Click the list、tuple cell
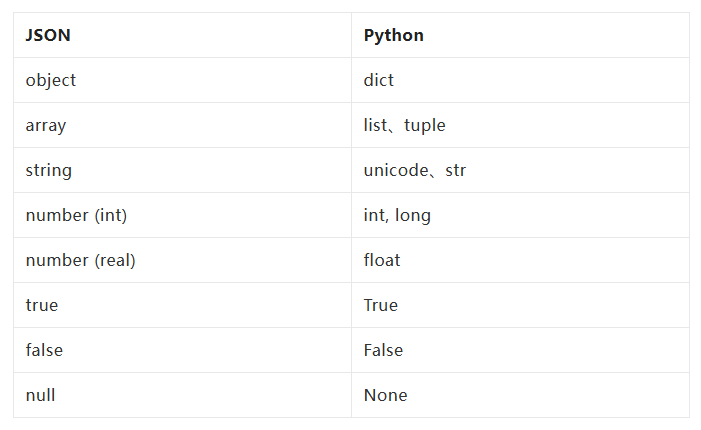 (x=520, y=126)
